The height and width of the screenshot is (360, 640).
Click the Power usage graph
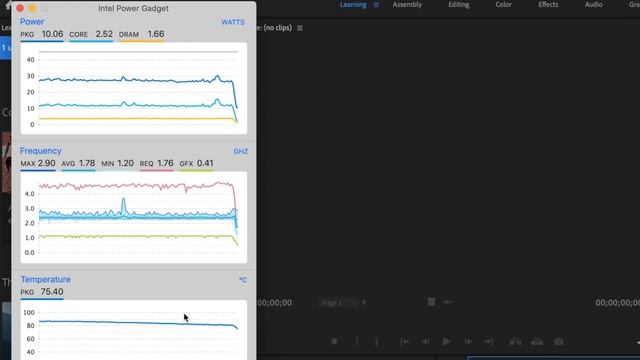pyautogui.click(x=134, y=88)
